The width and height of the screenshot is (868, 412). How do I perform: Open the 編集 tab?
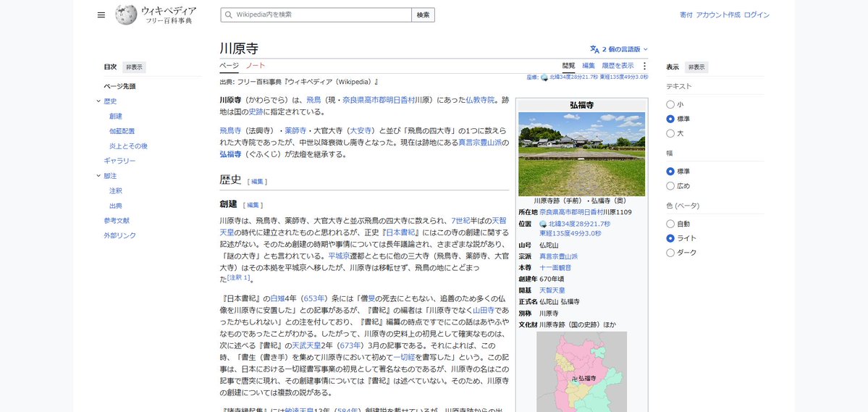coord(589,65)
